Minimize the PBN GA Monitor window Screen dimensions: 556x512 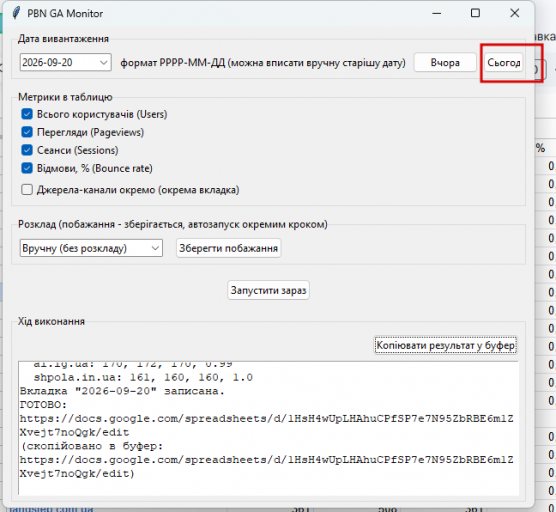pos(437,13)
